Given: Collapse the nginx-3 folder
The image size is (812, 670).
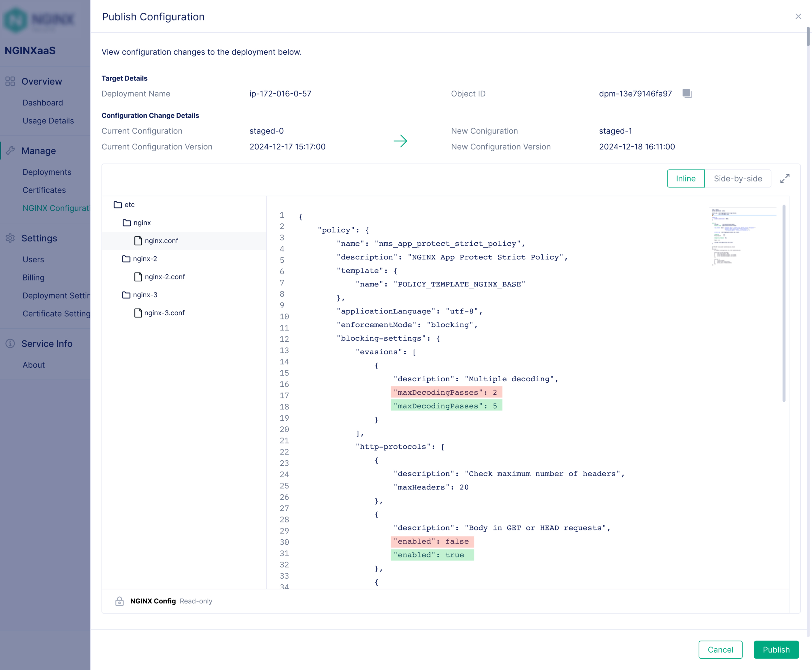Looking at the screenshot, I should pyautogui.click(x=126, y=295).
